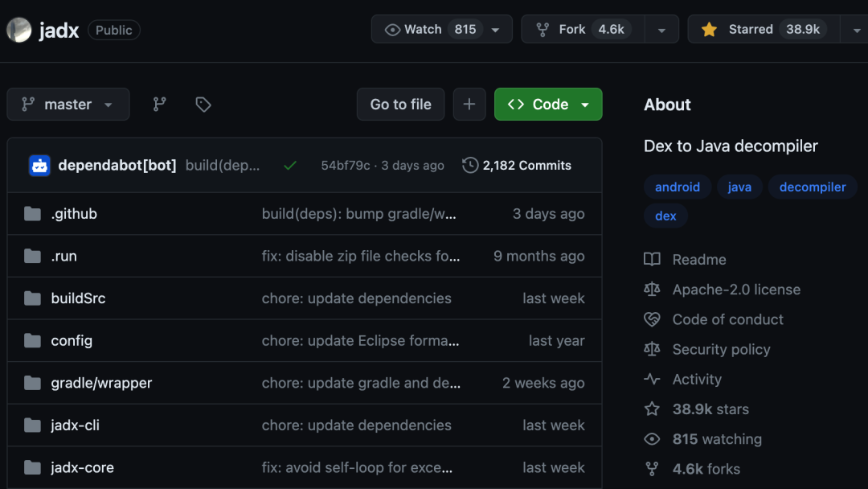Click the java topic tag
Screen dimensions: 868x489
(739, 187)
